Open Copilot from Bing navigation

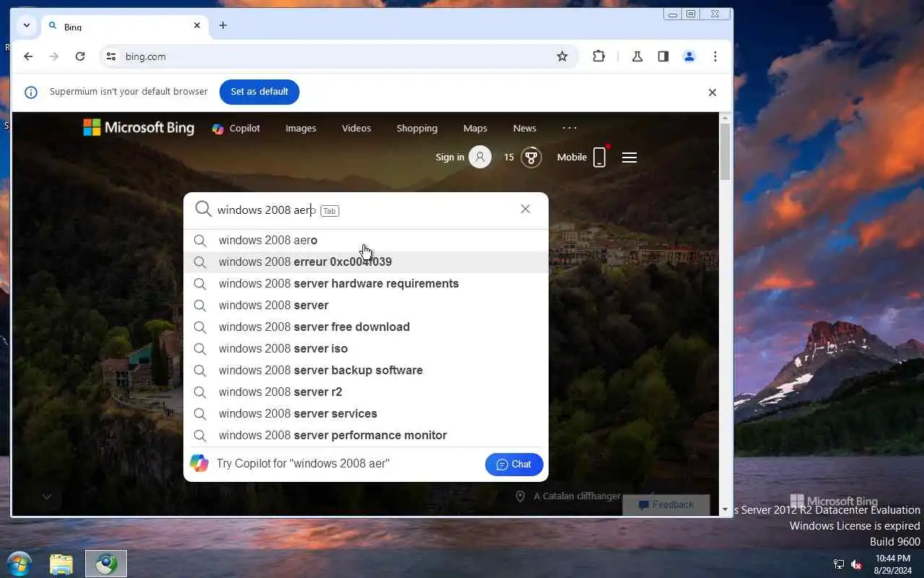236,129
